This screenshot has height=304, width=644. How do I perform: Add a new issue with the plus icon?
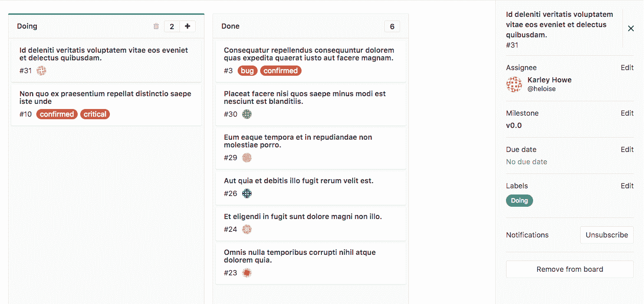(188, 26)
